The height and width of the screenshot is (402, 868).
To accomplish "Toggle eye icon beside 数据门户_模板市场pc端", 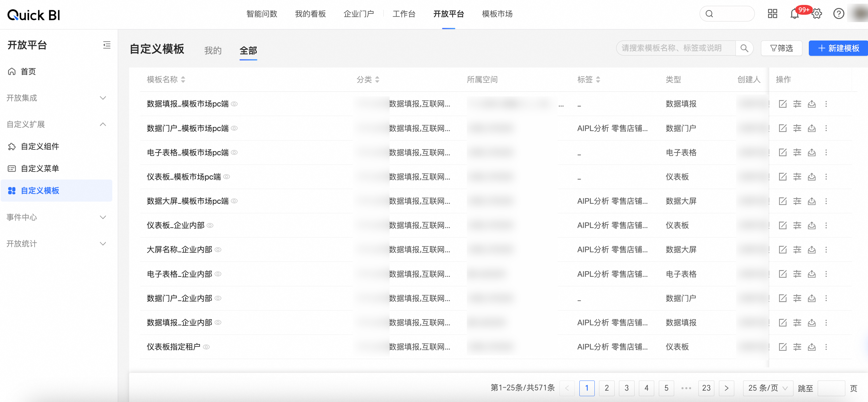I will tap(234, 128).
